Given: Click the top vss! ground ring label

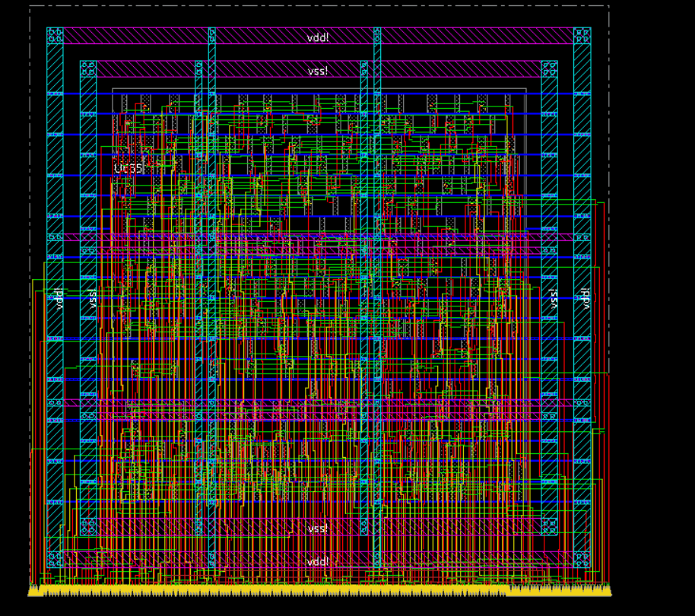Looking at the screenshot, I should (x=318, y=71).
